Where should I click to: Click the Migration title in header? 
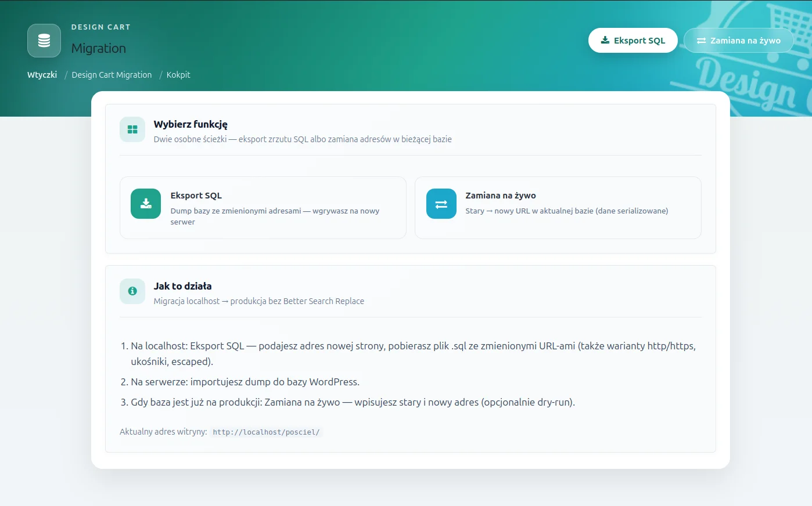[99, 48]
